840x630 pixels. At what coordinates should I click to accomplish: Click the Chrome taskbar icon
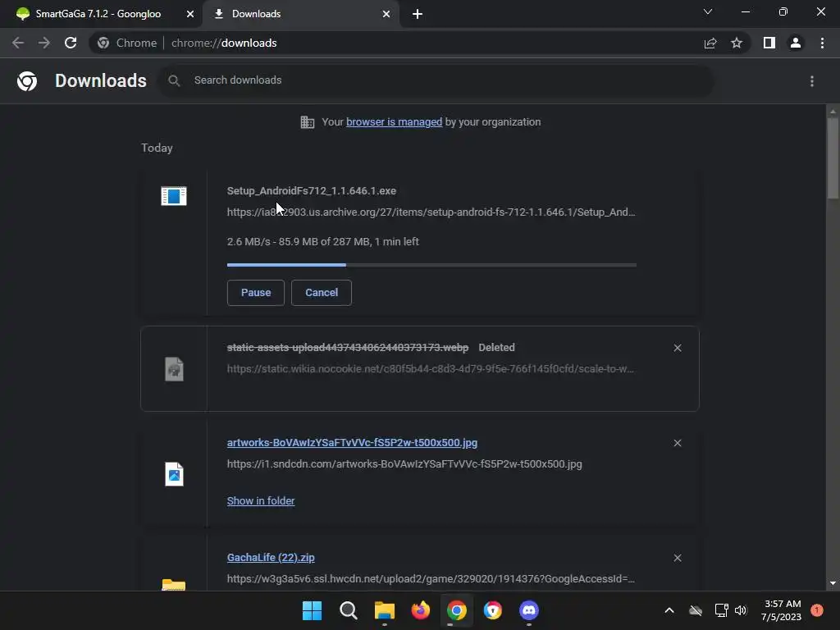[x=456, y=610]
